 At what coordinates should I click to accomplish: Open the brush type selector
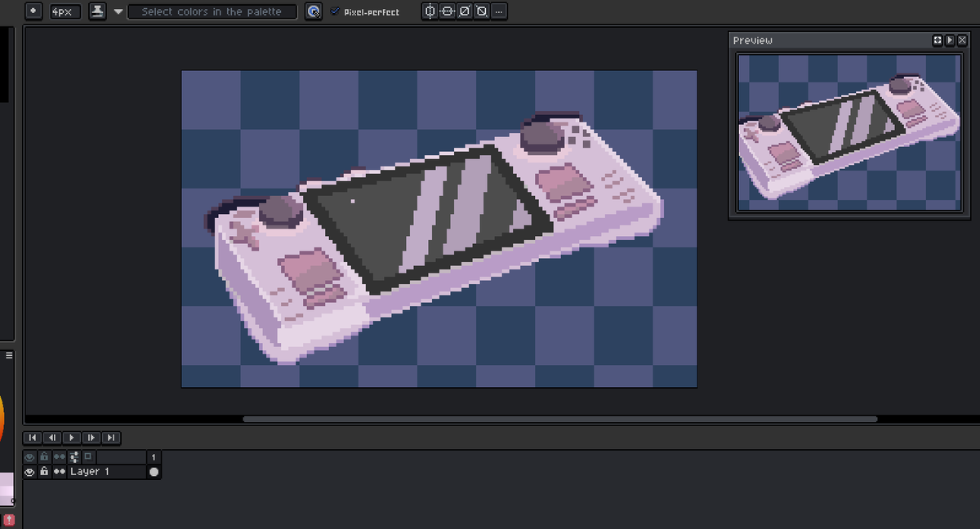pos(33,11)
